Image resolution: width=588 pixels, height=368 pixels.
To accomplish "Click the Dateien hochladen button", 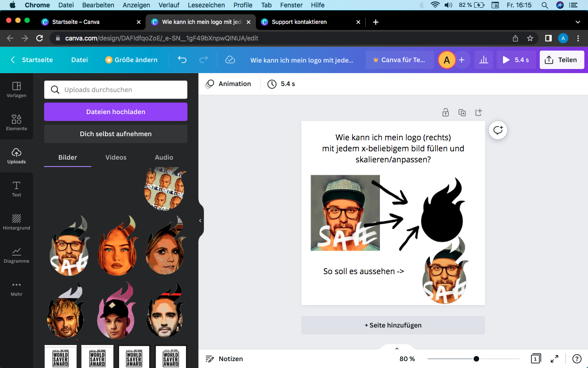I will point(116,112).
